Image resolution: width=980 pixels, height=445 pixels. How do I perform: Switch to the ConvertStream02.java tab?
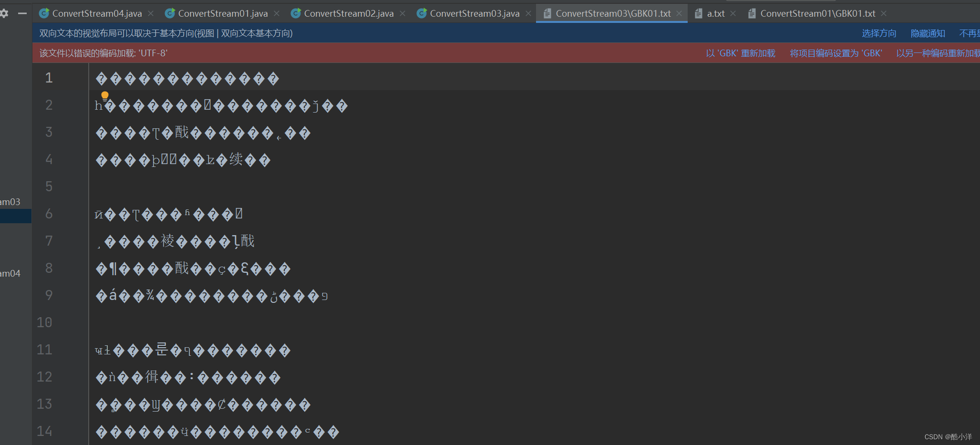point(349,13)
